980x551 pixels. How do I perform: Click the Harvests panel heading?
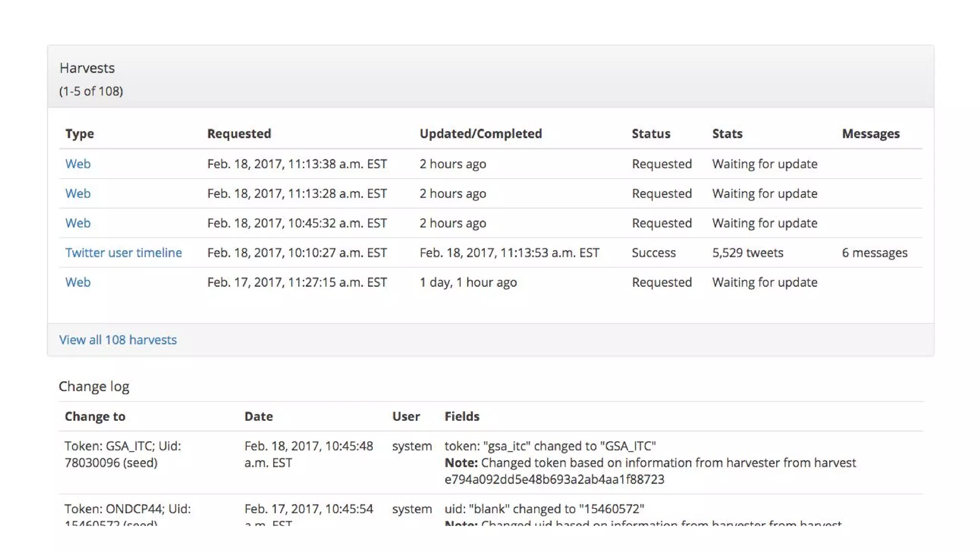click(87, 68)
